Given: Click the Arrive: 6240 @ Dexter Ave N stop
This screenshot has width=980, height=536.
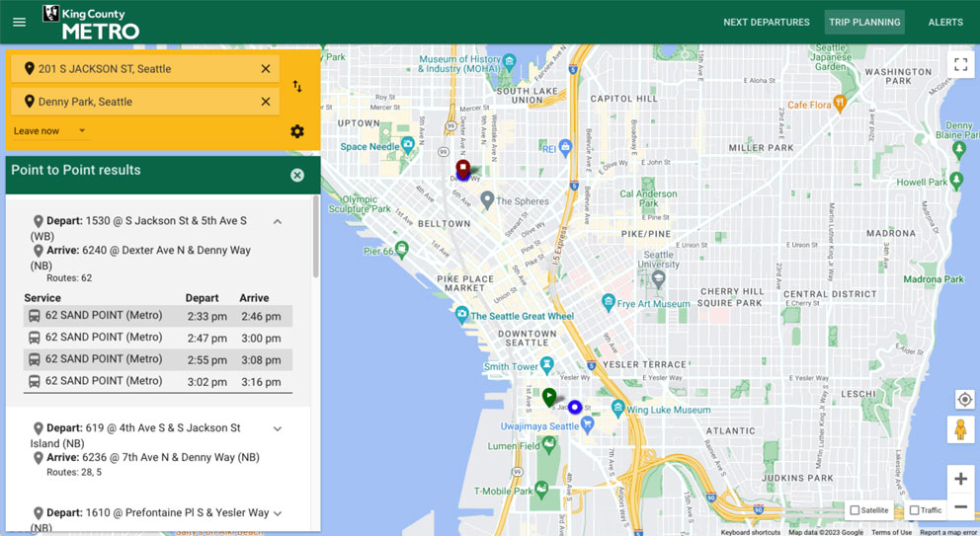Looking at the screenshot, I should click(x=140, y=258).
